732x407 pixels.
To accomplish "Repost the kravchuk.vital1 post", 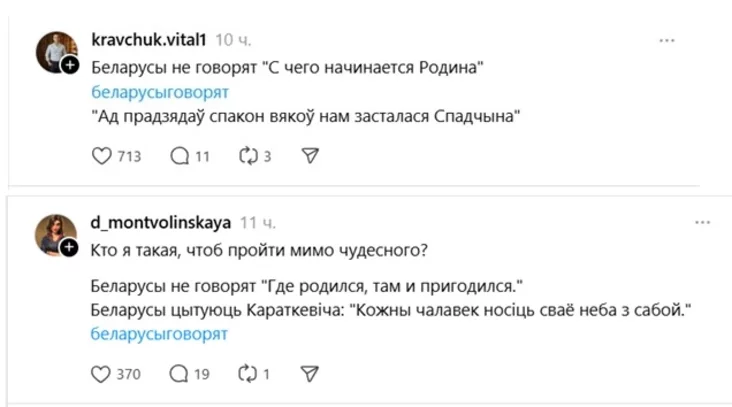I will click(x=247, y=156).
